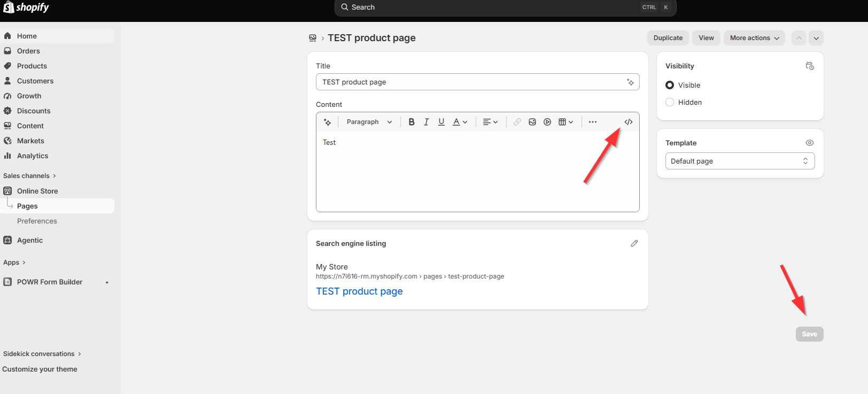Expand the Apps section
This screenshot has height=394, width=868.
(14, 262)
